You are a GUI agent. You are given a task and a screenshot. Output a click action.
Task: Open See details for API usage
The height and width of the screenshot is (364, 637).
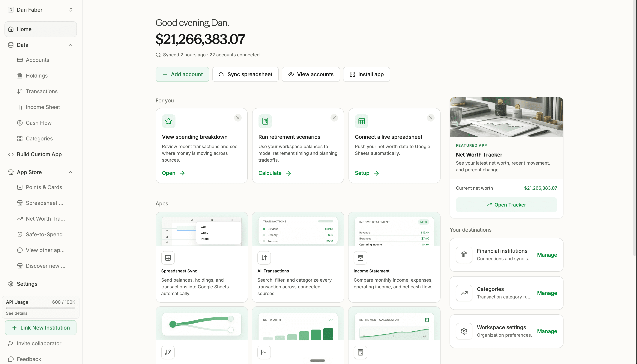pyautogui.click(x=16, y=313)
